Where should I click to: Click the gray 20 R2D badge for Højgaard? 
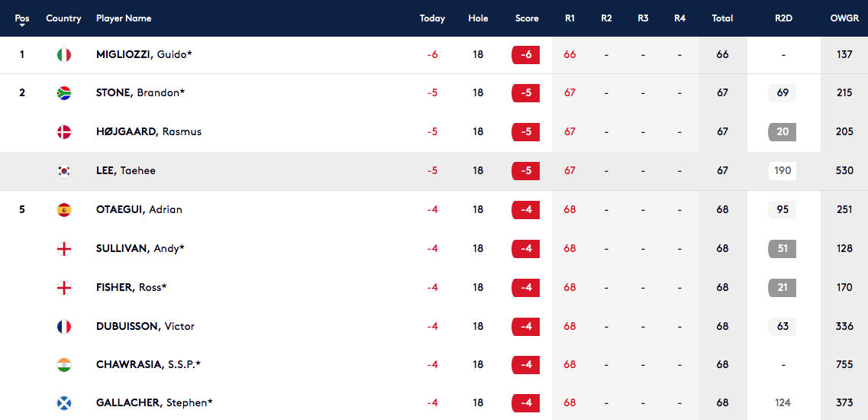coord(782,132)
